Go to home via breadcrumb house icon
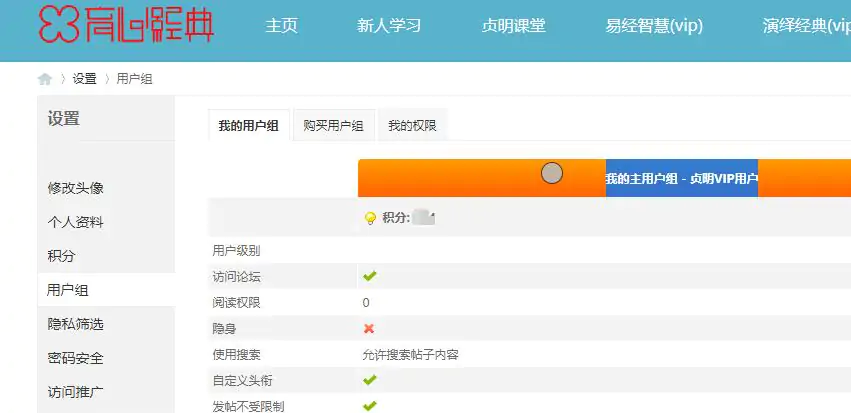Screen dimensions: 851x413 [45, 79]
